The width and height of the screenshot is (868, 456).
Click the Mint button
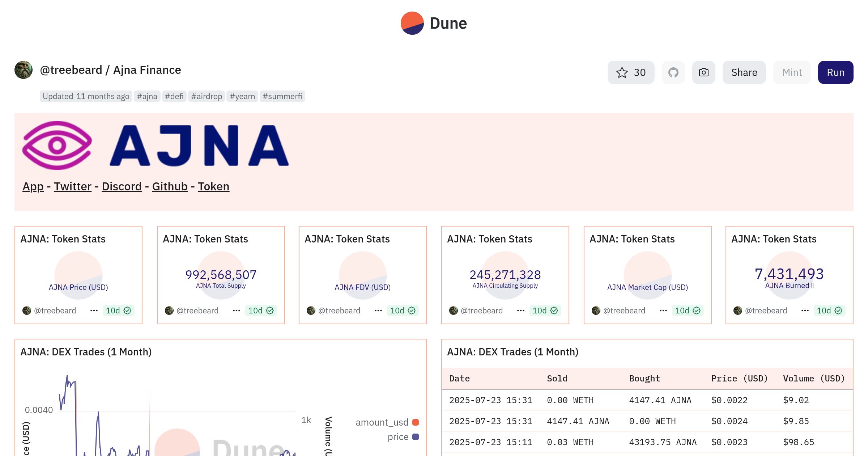coord(792,72)
